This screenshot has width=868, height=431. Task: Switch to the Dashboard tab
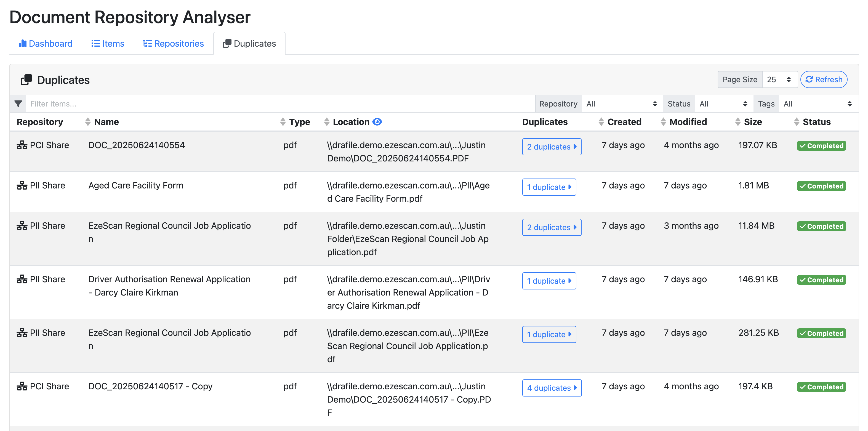click(46, 44)
